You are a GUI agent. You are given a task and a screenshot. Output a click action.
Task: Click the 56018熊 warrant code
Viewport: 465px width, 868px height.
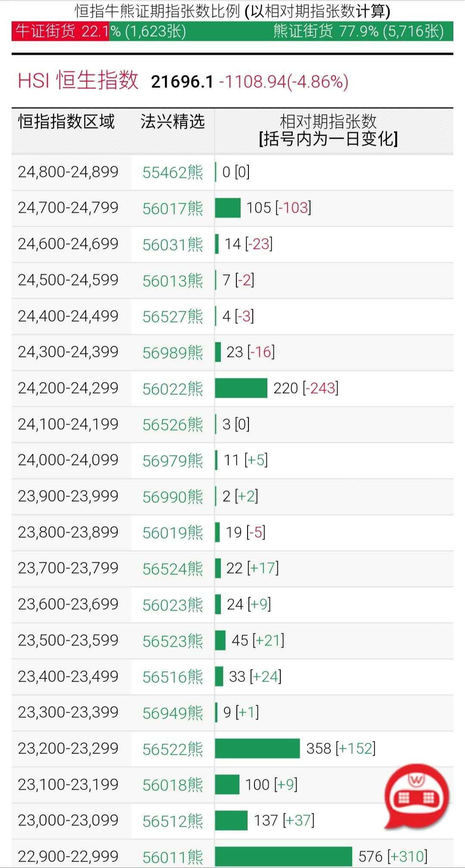pos(173,785)
